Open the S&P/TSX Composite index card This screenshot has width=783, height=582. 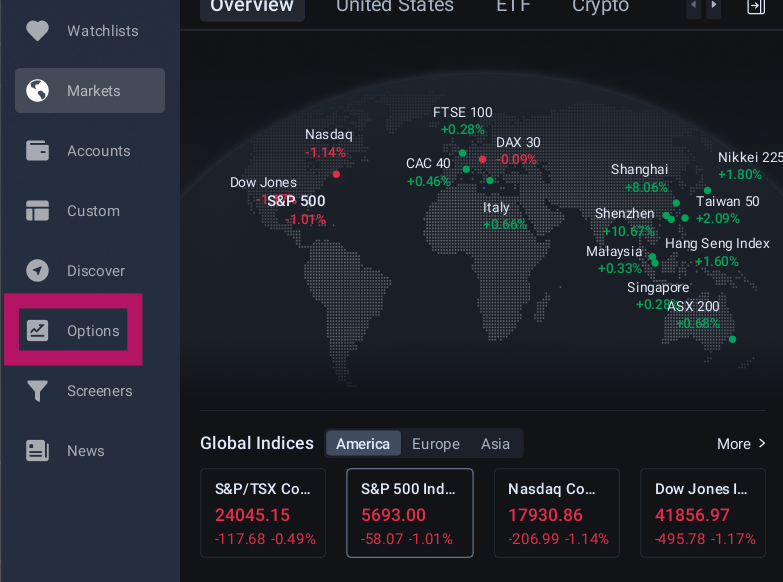[x=263, y=513]
